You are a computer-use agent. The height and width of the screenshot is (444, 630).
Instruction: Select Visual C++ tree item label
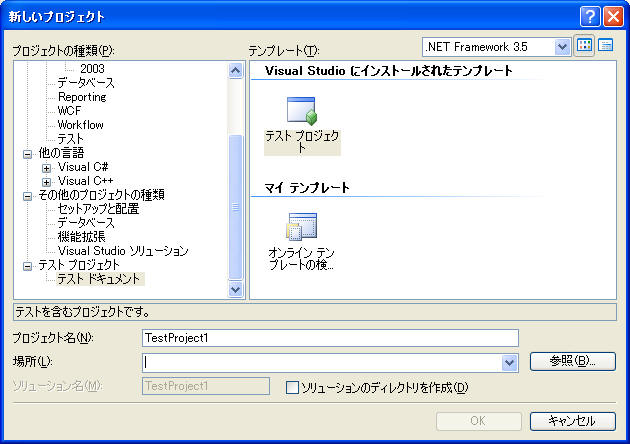pyautogui.click(x=85, y=181)
